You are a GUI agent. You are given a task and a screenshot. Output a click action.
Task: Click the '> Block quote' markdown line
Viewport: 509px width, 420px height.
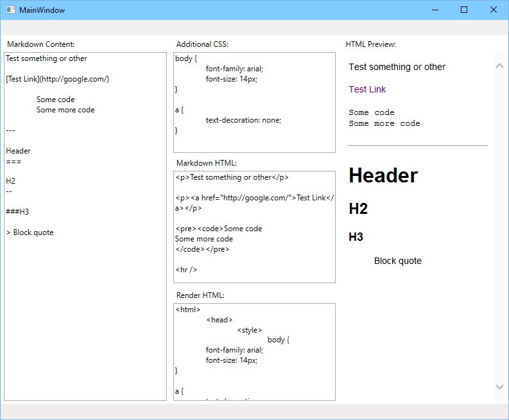(30, 232)
